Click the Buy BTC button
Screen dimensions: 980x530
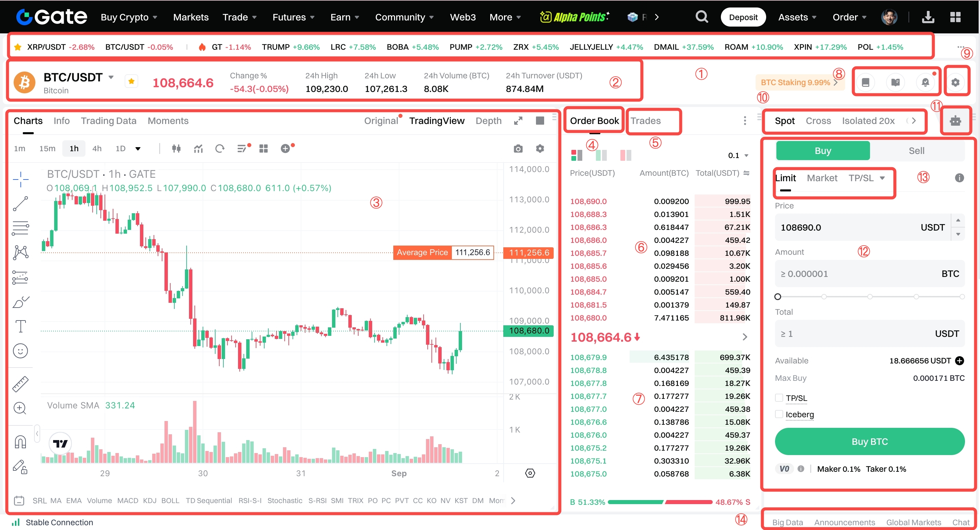869,441
